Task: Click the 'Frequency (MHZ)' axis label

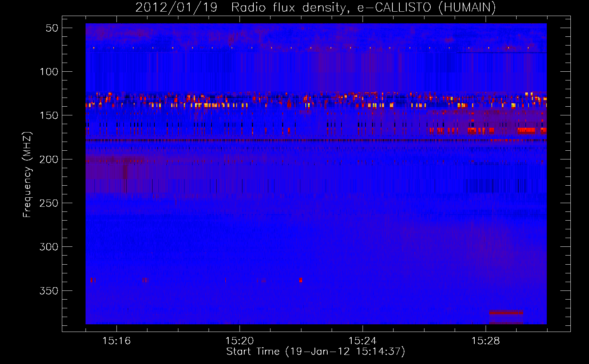Action: [x=27, y=174]
